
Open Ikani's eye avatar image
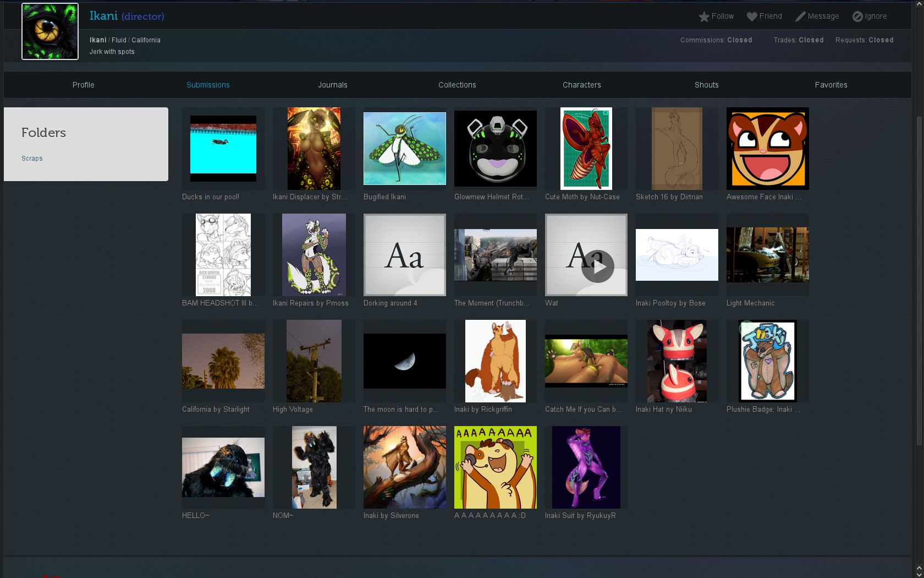(x=50, y=31)
